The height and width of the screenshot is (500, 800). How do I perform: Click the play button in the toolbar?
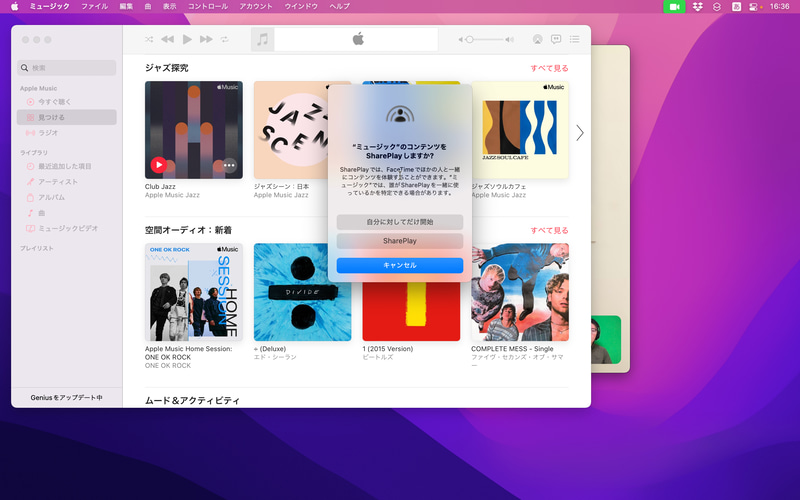(x=187, y=39)
